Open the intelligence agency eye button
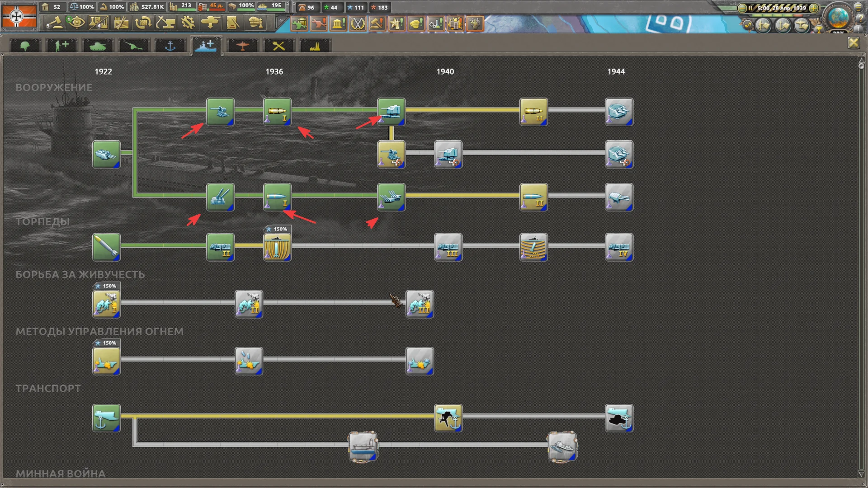The image size is (868, 488). click(x=76, y=23)
